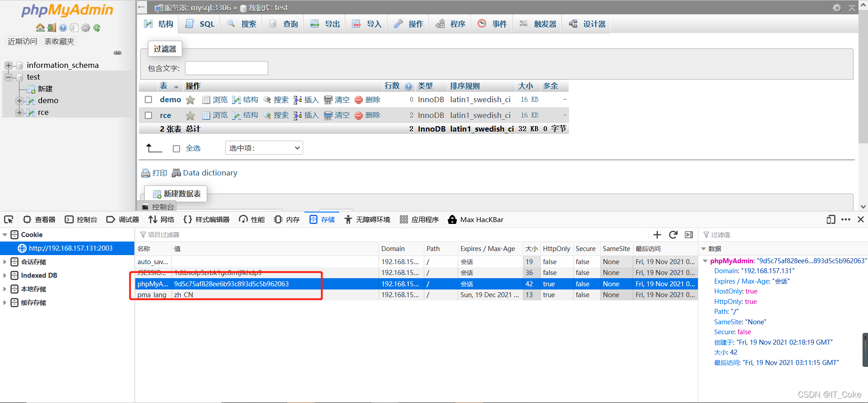This screenshot has height=403, width=868.
Task: Click the link-with-main-panel chain icon
Action: click(118, 53)
